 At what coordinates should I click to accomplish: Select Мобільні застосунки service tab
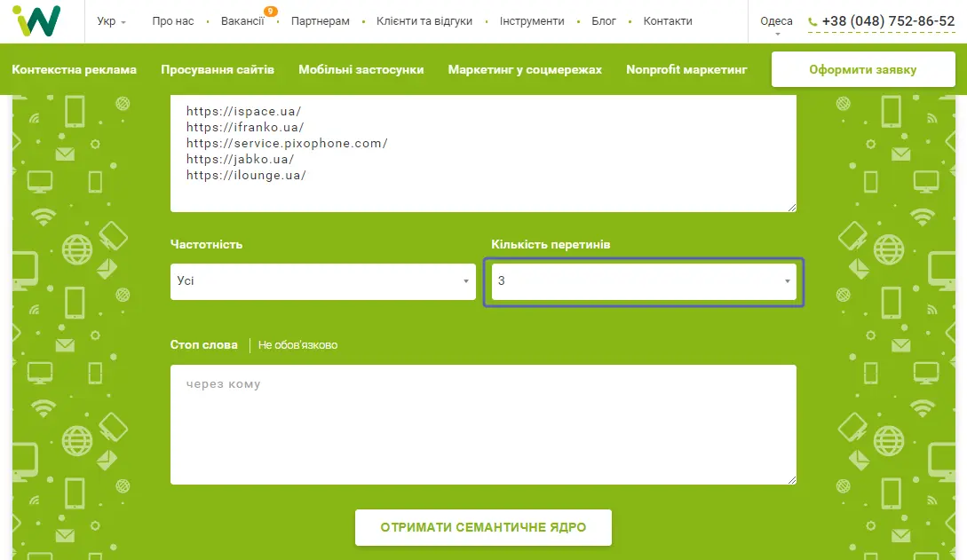pos(361,69)
